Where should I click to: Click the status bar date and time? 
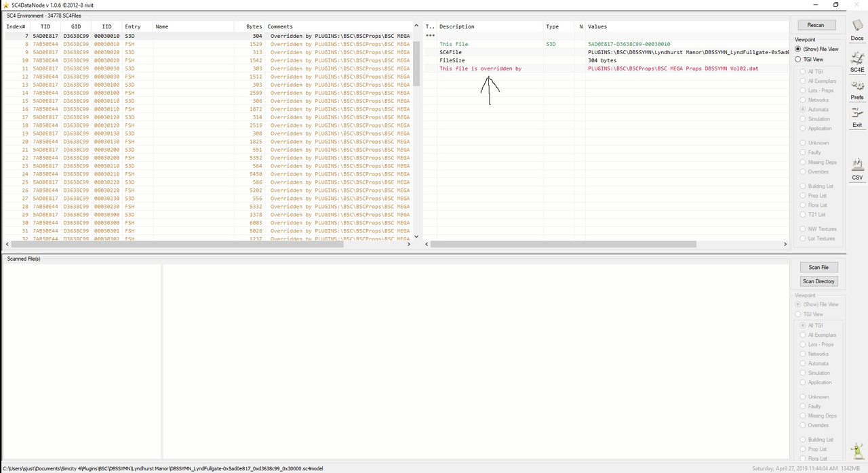click(794, 468)
